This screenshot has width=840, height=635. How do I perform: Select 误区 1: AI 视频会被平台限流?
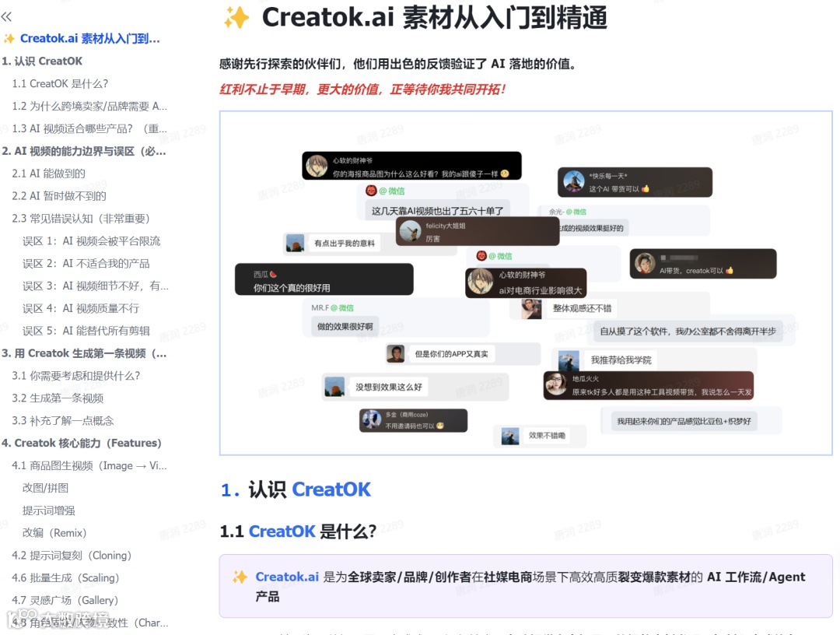click(92, 241)
